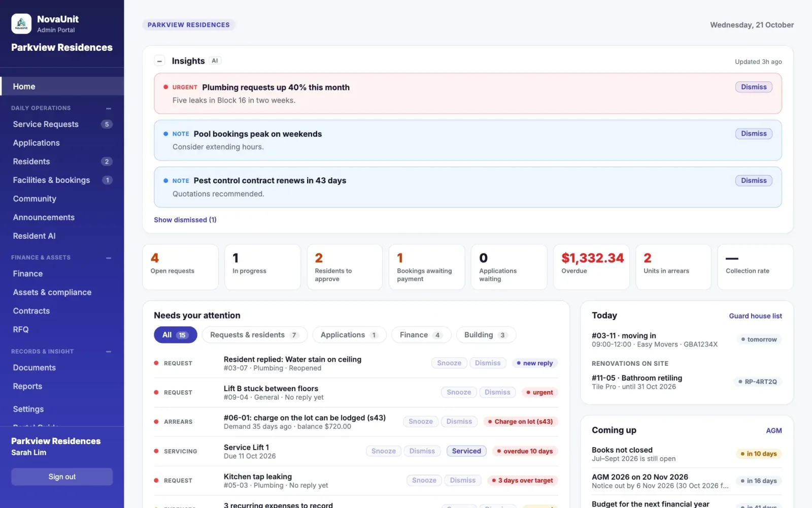This screenshot has width=812, height=508.
Task: Click the Parkview Residences breadcrumb badge
Action: tap(189, 25)
